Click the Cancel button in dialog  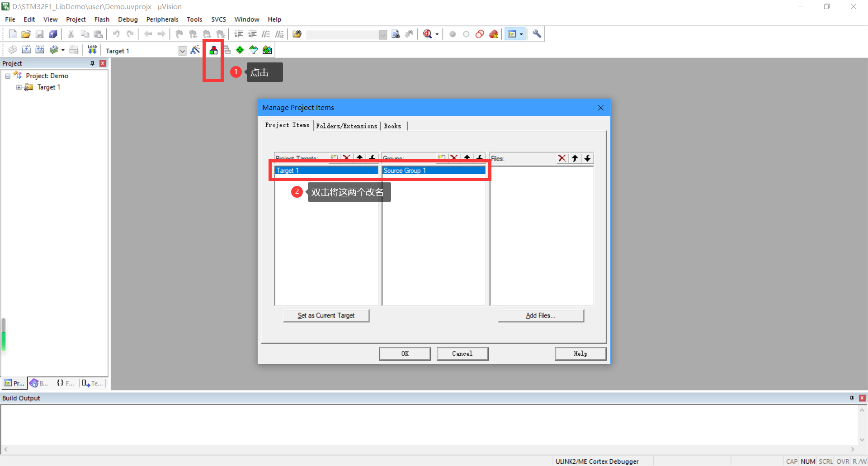(x=462, y=354)
